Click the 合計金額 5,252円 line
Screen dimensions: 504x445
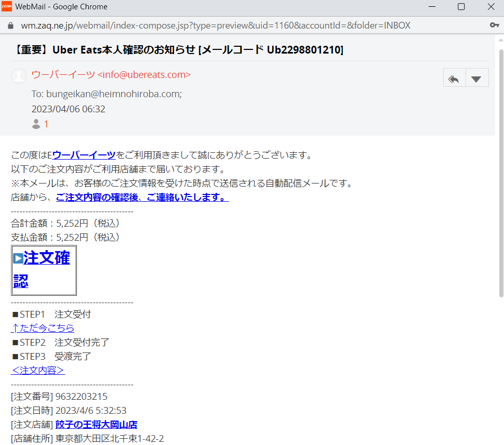pos(65,223)
